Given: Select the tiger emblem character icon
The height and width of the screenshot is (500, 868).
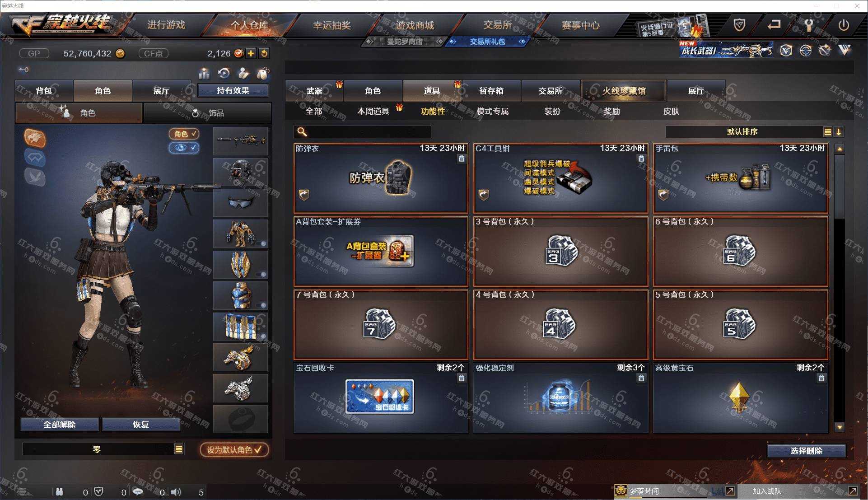Looking at the screenshot, I should [35, 138].
